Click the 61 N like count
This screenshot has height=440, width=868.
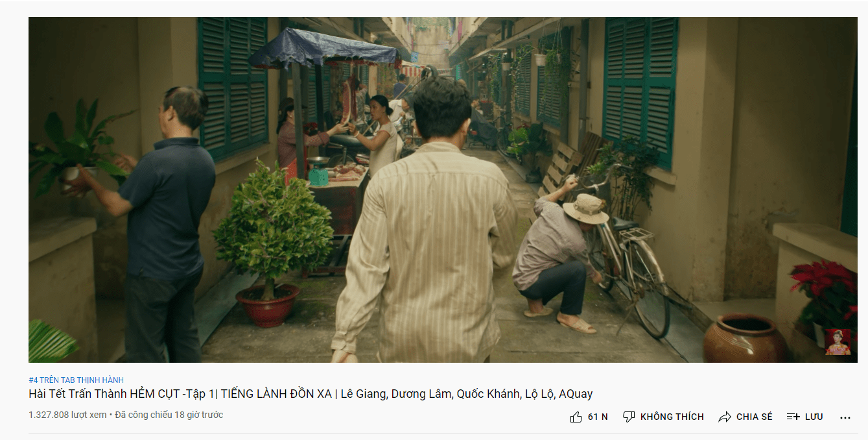(598, 417)
